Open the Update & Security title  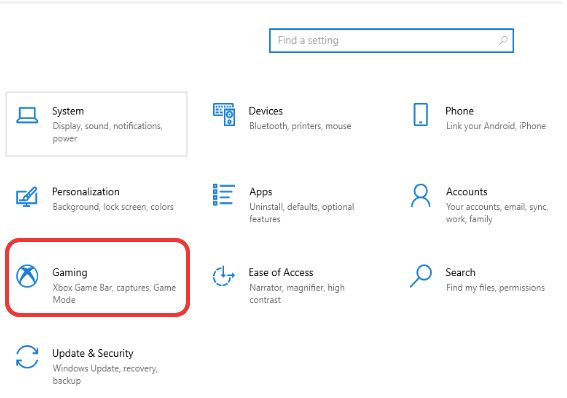coord(93,353)
